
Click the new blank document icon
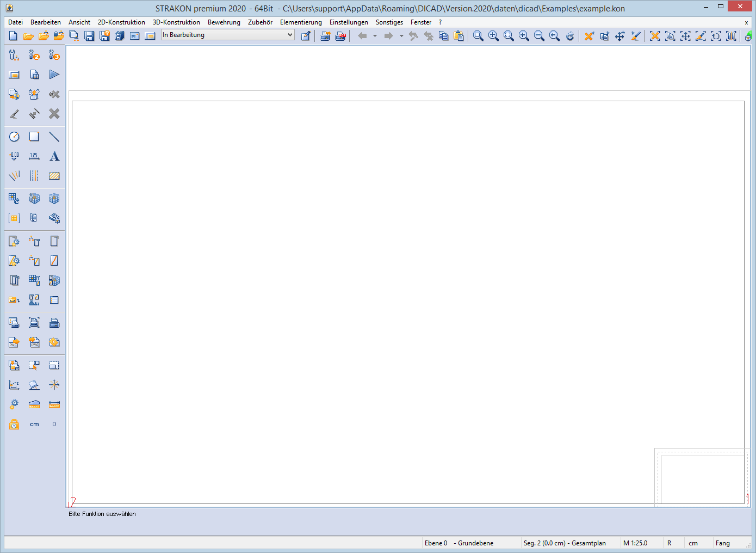tap(14, 36)
